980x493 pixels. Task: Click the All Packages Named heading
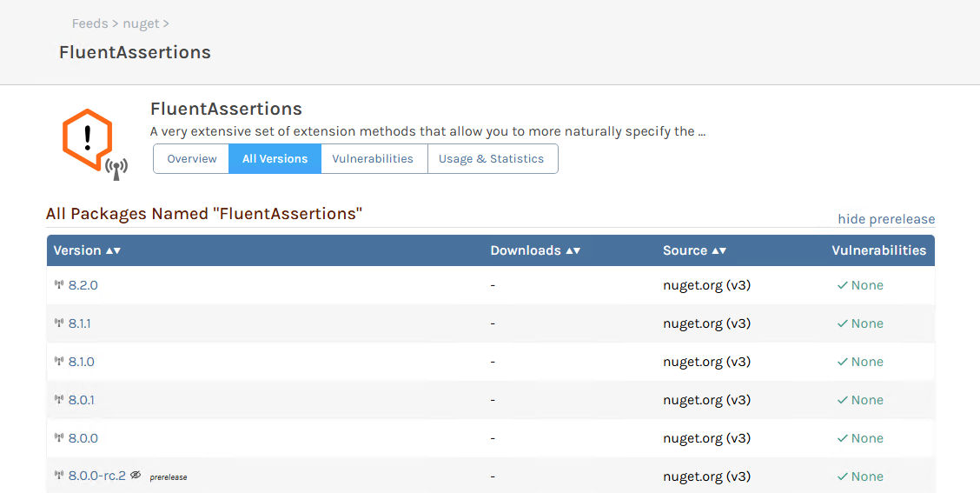(204, 213)
